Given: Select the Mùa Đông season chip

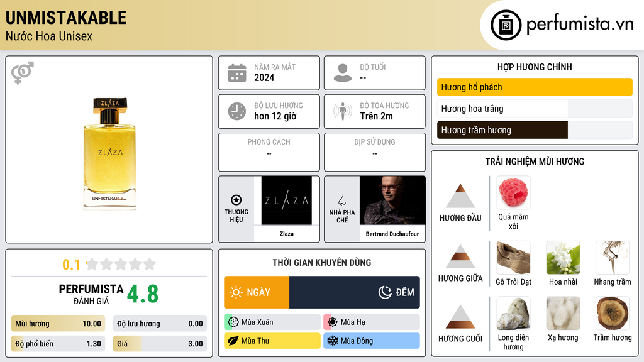Looking at the screenshot, I should click(x=372, y=341).
